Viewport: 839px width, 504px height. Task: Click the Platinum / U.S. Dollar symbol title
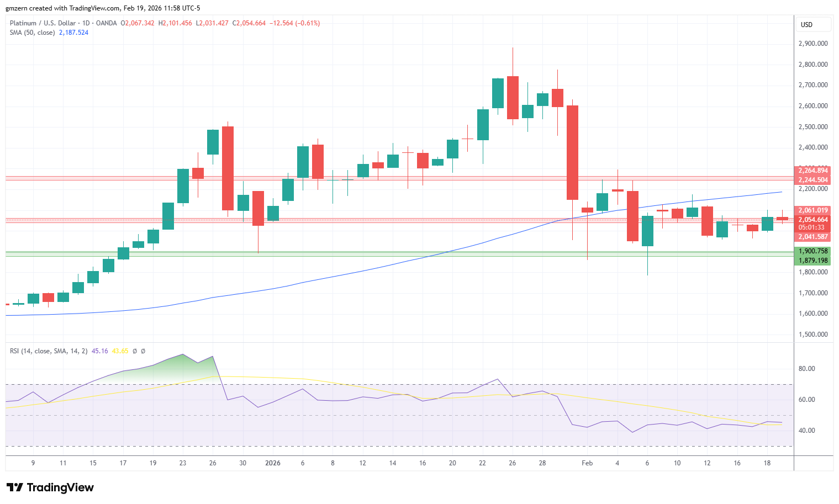[x=43, y=23]
